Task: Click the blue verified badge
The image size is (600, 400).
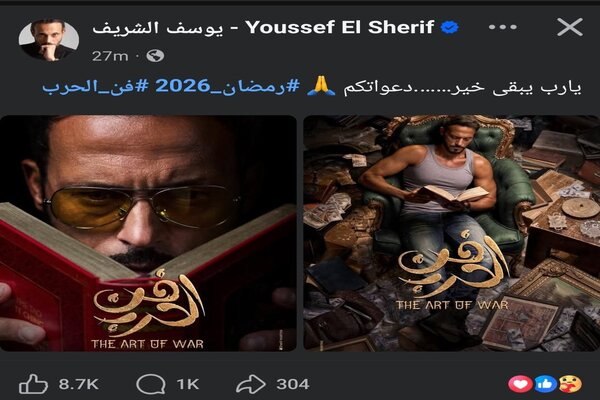Action: pyautogui.click(x=450, y=28)
